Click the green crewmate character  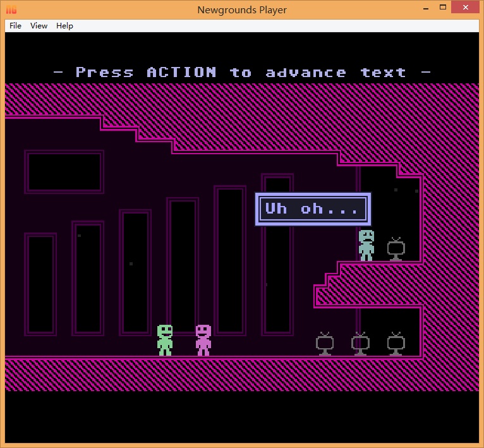[165, 340]
